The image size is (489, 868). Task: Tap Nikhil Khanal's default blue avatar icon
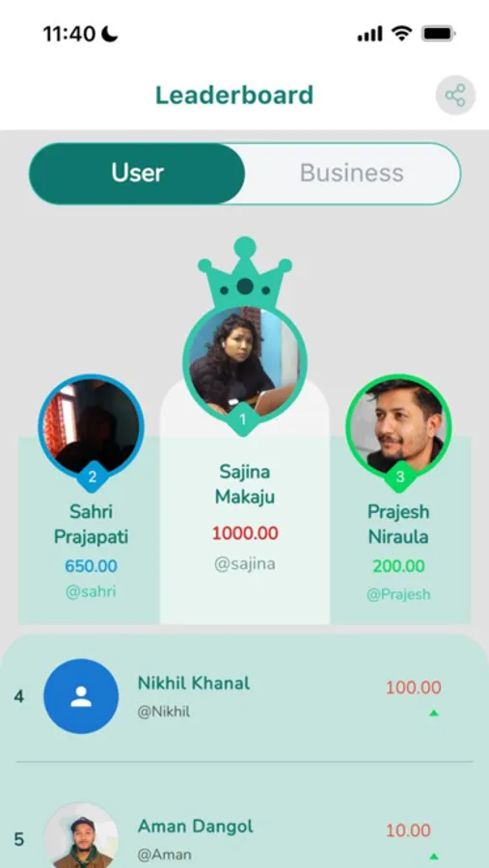[x=81, y=695]
